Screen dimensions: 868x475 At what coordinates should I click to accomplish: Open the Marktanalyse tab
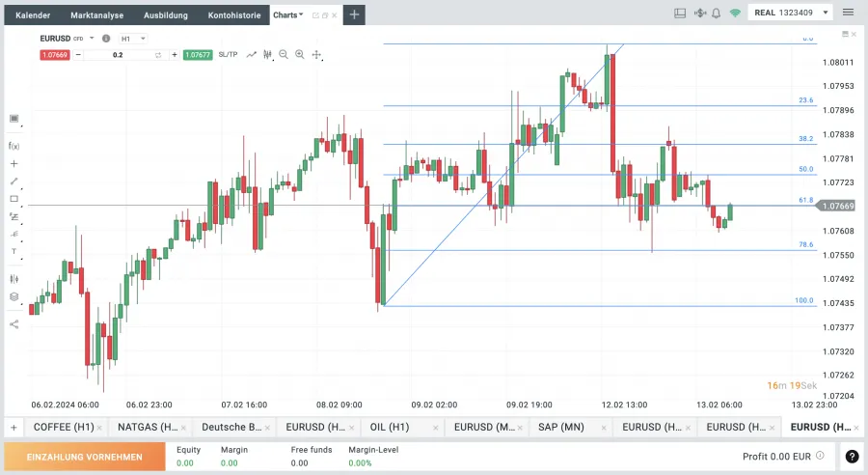click(x=96, y=15)
